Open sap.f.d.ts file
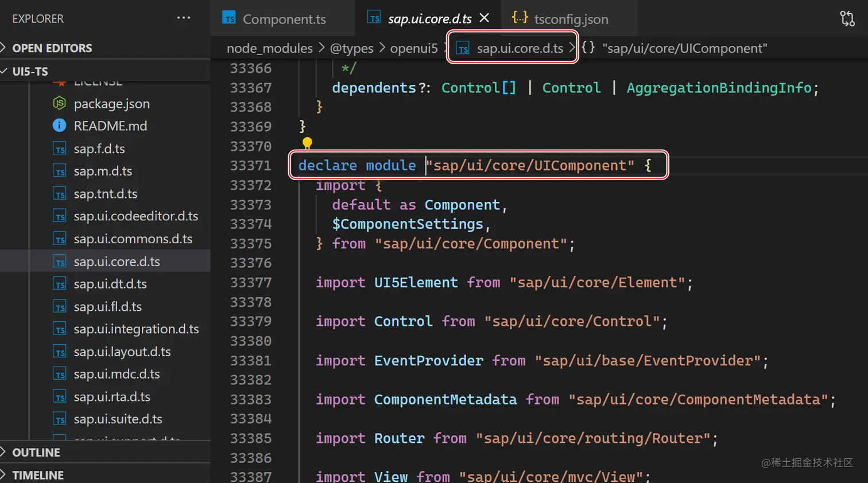Image resolution: width=868 pixels, height=483 pixels. [x=105, y=149]
